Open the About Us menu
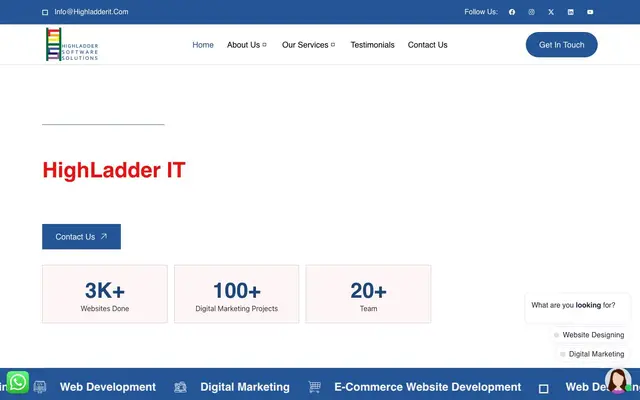Screen dimensions: 640x400 point(243,45)
